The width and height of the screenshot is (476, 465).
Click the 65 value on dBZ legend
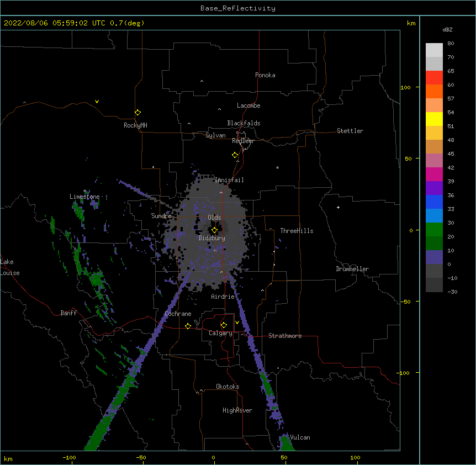[x=451, y=71]
